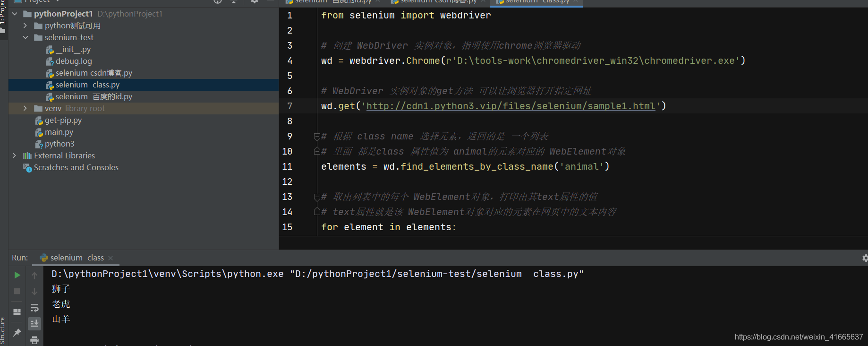Expand the venv library root folder

(x=26, y=108)
